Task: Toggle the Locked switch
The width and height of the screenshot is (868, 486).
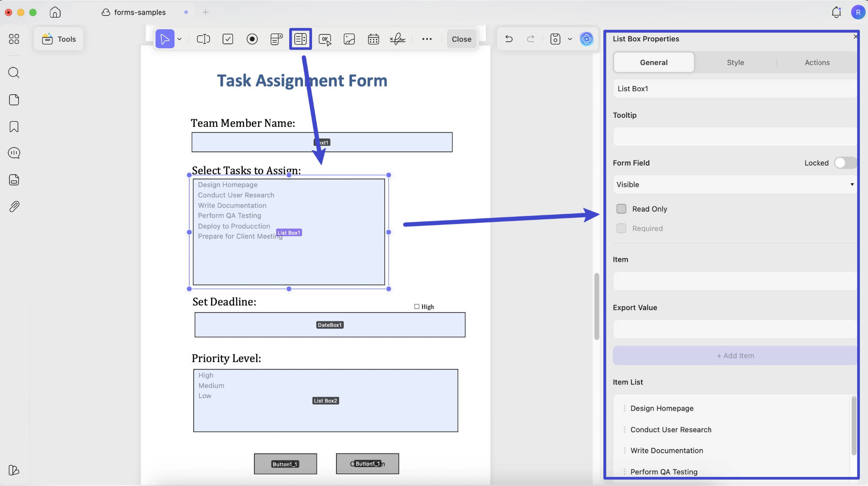Action: point(845,163)
